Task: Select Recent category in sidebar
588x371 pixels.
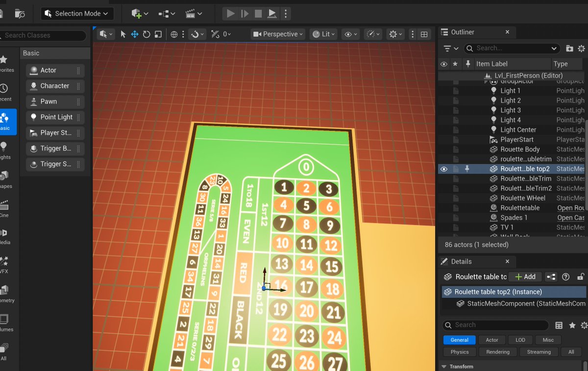Action: click(x=5, y=92)
